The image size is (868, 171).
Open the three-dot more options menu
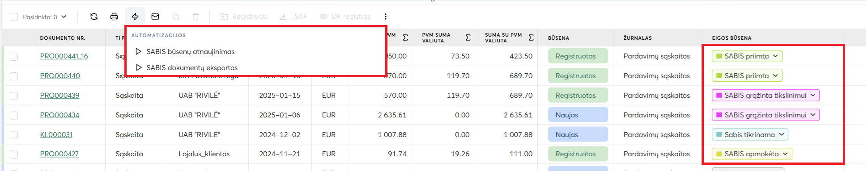click(386, 17)
